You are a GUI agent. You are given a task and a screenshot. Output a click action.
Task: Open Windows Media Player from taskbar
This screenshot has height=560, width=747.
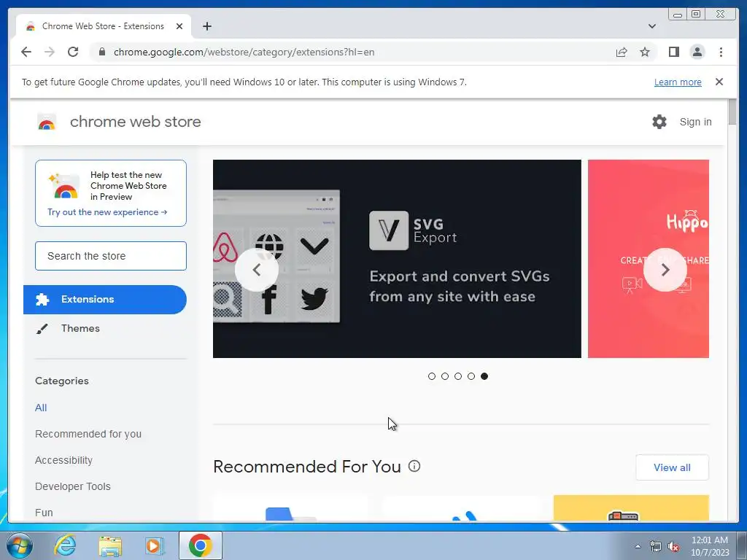pyautogui.click(x=155, y=545)
